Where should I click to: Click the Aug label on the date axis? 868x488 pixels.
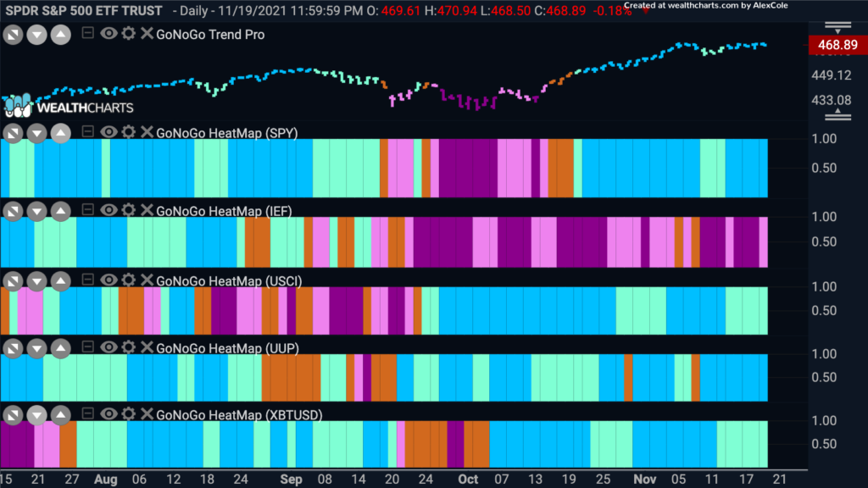106,480
